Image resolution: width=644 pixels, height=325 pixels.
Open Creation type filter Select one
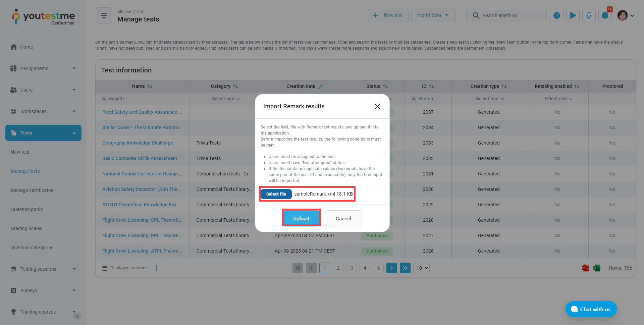coord(489,99)
